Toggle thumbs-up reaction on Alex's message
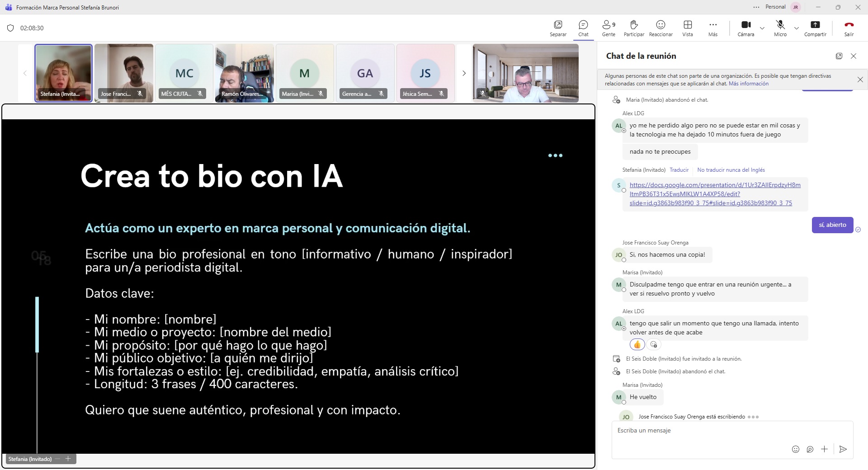Image resolution: width=868 pixels, height=470 pixels. tap(637, 345)
